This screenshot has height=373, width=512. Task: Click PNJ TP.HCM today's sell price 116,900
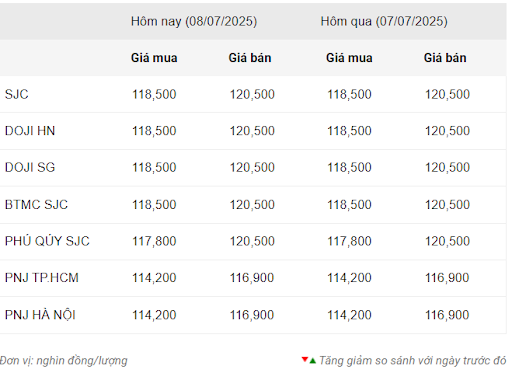tap(252, 278)
